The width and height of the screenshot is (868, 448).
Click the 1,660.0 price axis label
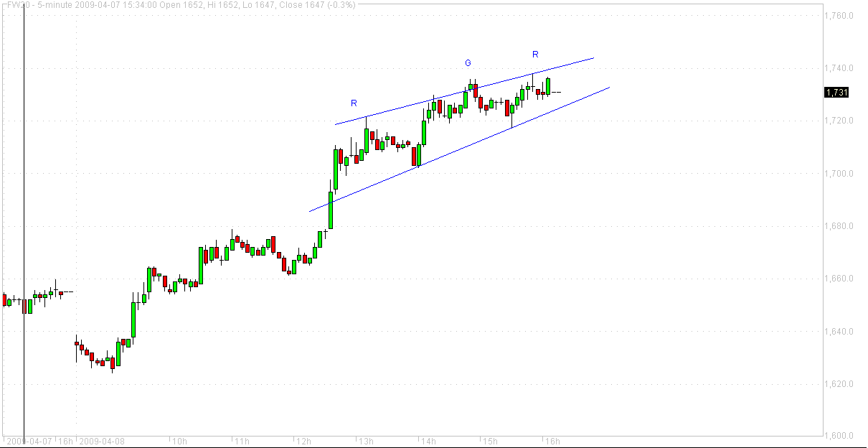click(840, 279)
